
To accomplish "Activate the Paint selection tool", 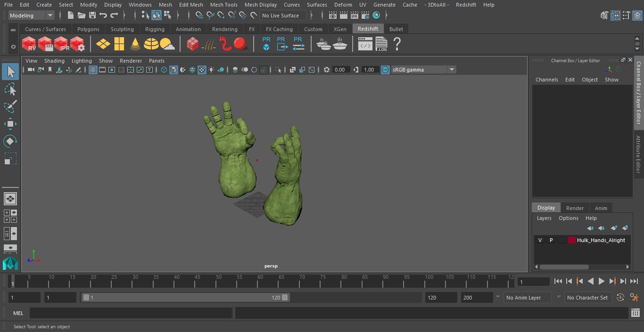I will click(x=10, y=106).
